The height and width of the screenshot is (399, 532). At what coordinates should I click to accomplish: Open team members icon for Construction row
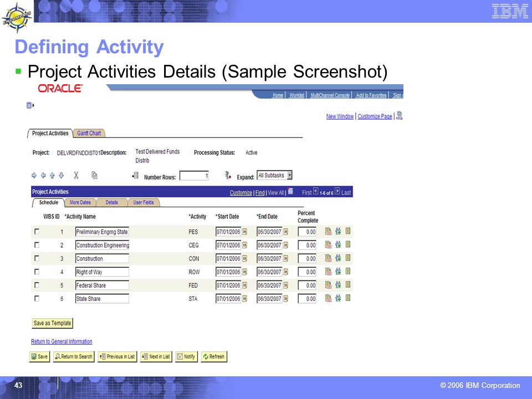coord(338,258)
